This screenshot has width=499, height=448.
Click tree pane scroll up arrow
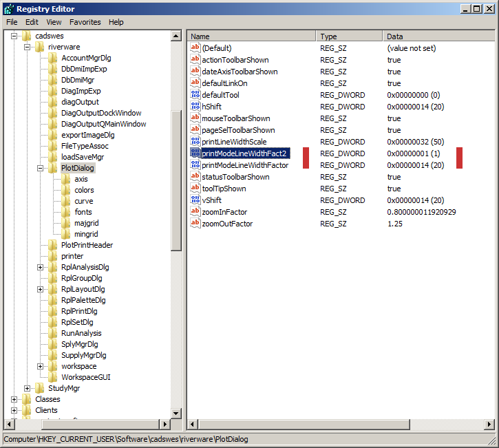pos(176,36)
